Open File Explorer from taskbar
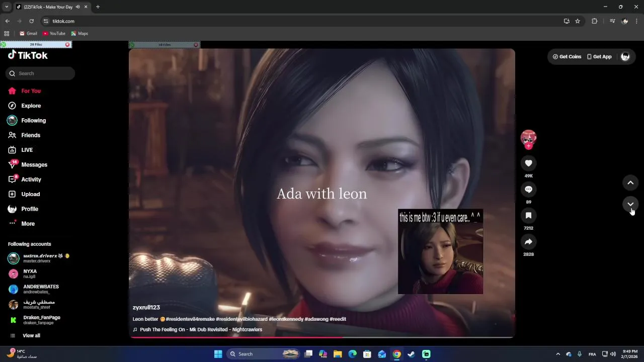Image resolution: width=644 pixels, height=362 pixels. coord(338,354)
